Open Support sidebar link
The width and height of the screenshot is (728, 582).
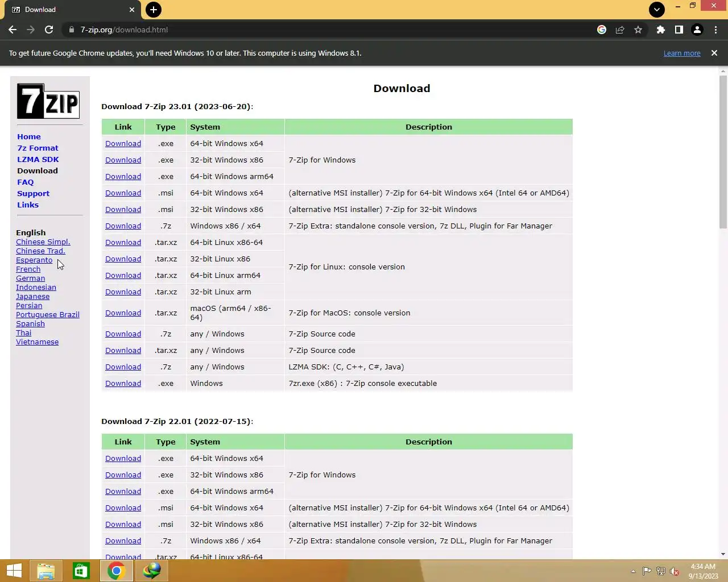[x=33, y=193]
